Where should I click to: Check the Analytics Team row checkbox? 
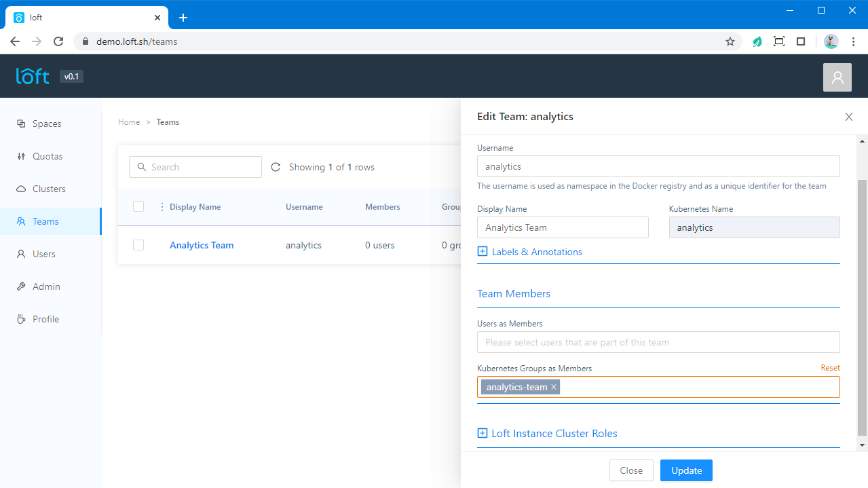(138, 245)
